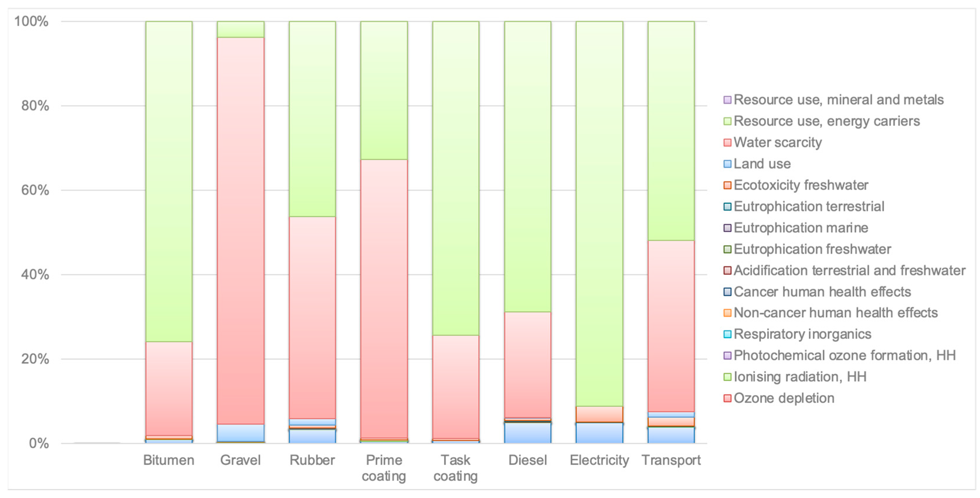Click the green segment of the Bitumen bar
This screenshot has height=498, width=980.
[169, 179]
